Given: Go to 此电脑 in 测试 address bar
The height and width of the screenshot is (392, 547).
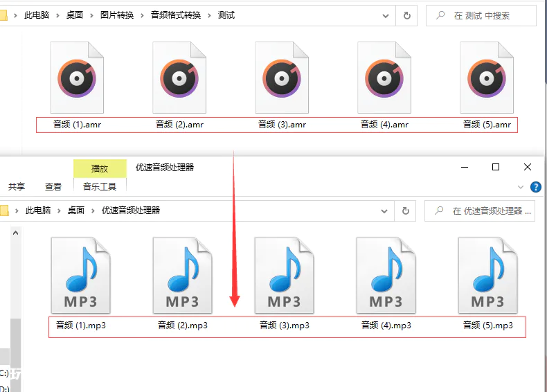Looking at the screenshot, I should point(37,15).
